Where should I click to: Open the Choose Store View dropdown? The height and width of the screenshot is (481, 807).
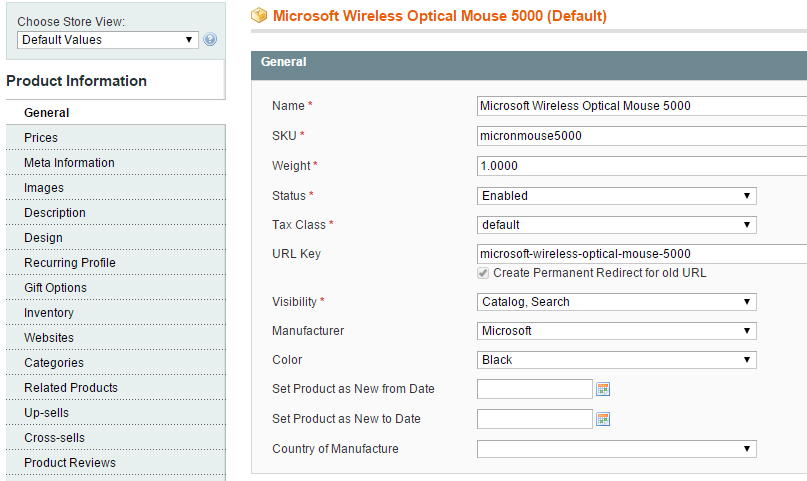(108, 40)
